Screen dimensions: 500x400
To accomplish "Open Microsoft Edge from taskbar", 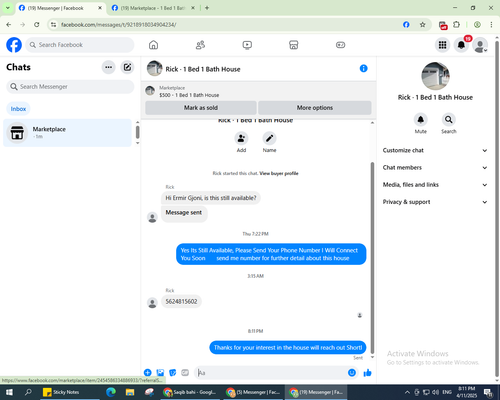I will click(x=111, y=392).
